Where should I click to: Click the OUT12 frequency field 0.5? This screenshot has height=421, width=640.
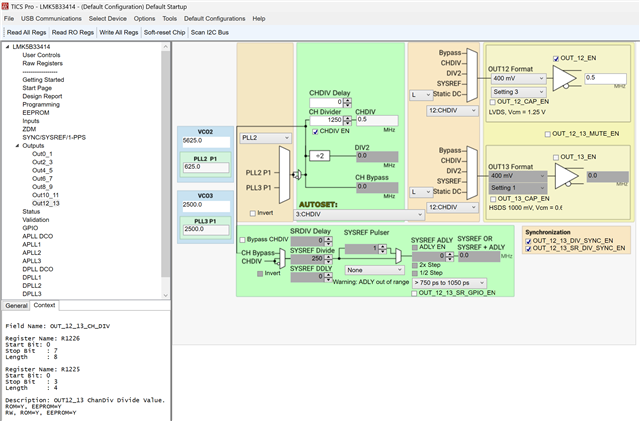[605, 78]
